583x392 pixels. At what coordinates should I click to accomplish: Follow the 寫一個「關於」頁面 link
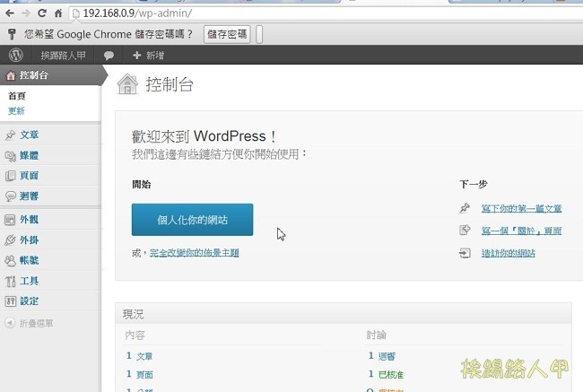pos(521,231)
